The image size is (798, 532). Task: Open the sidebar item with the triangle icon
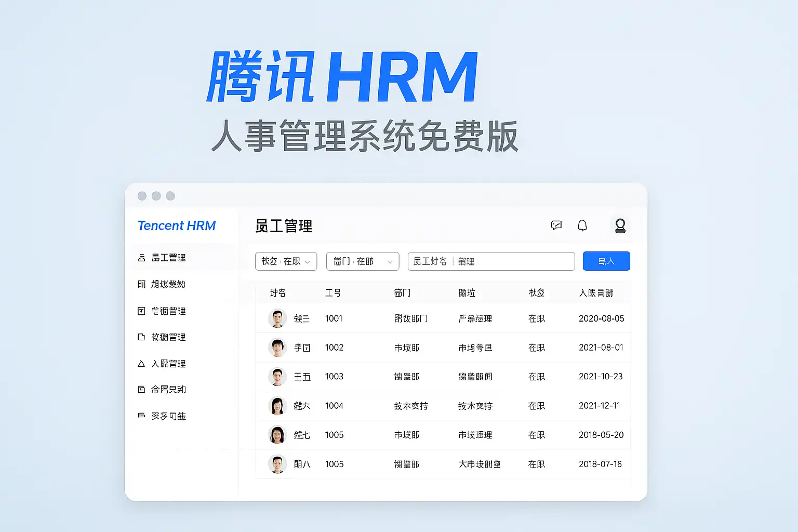tap(162, 364)
